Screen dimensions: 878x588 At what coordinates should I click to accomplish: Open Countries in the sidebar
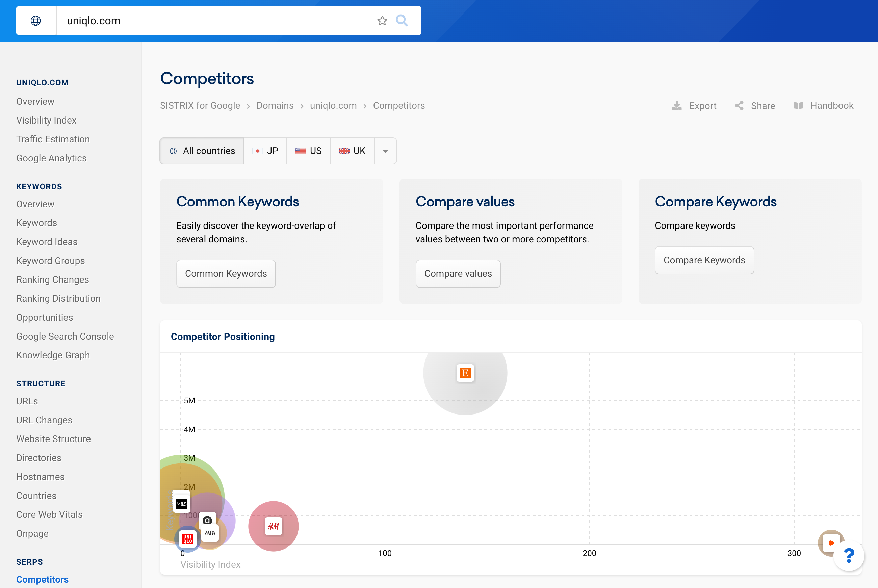pos(36,496)
